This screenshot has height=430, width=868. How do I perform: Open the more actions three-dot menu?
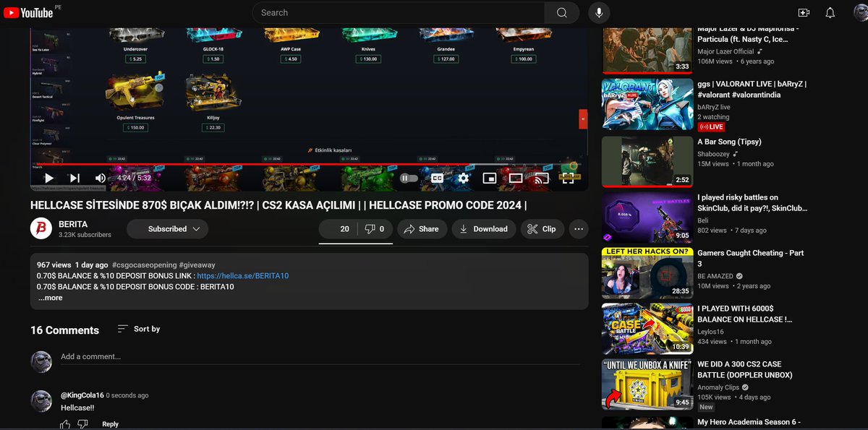point(578,229)
